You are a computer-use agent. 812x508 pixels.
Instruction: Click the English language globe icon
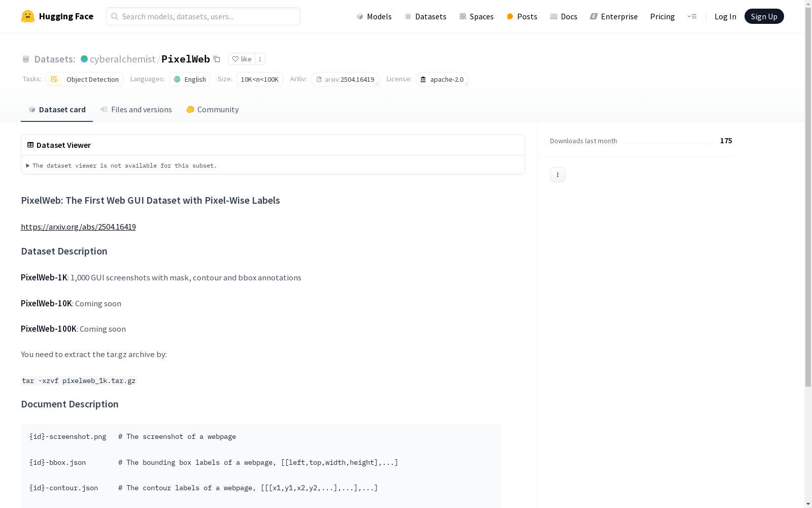coord(177,79)
